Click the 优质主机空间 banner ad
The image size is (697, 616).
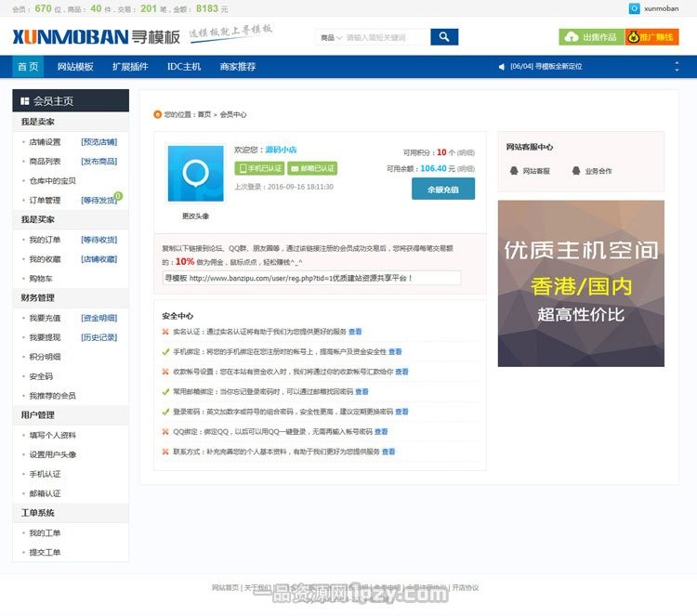pos(581,283)
